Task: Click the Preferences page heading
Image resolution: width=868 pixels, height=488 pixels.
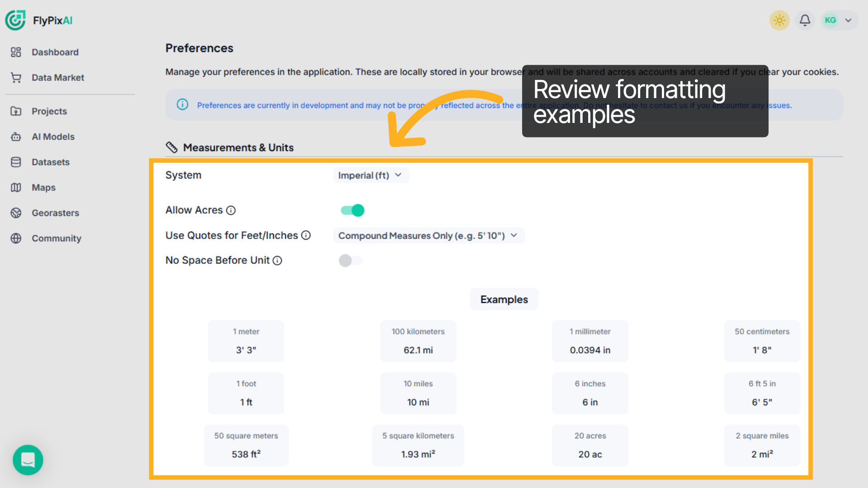Action: (x=199, y=48)
